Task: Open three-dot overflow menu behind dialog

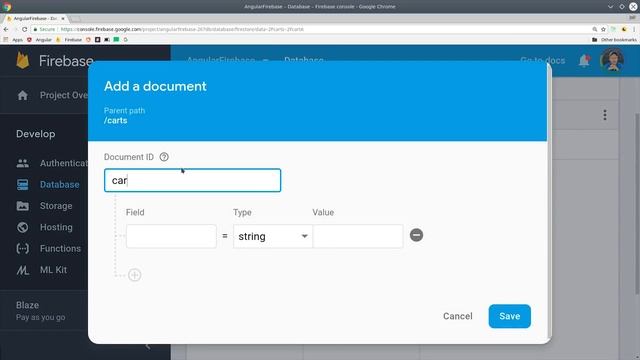Action: [605, 115]
